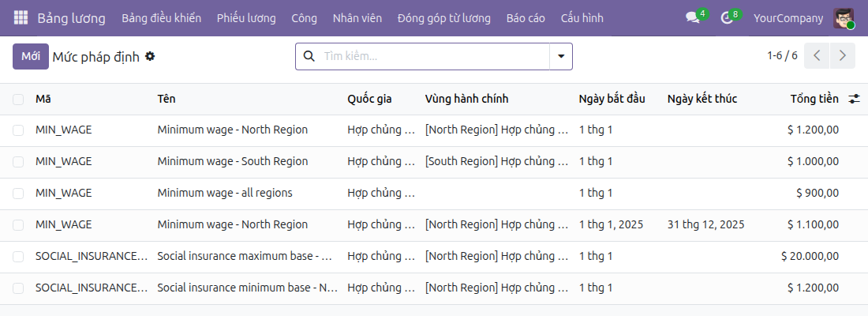Click Social insurance minimum base name cell
This screenshot has height=316, width=868.
pyautogui.click(x=248, y=288)
